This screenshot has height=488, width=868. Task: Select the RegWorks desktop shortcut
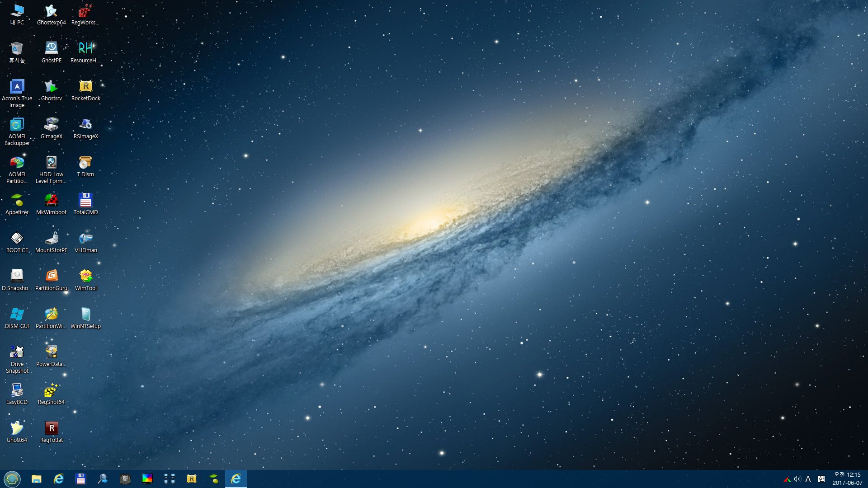85,14
